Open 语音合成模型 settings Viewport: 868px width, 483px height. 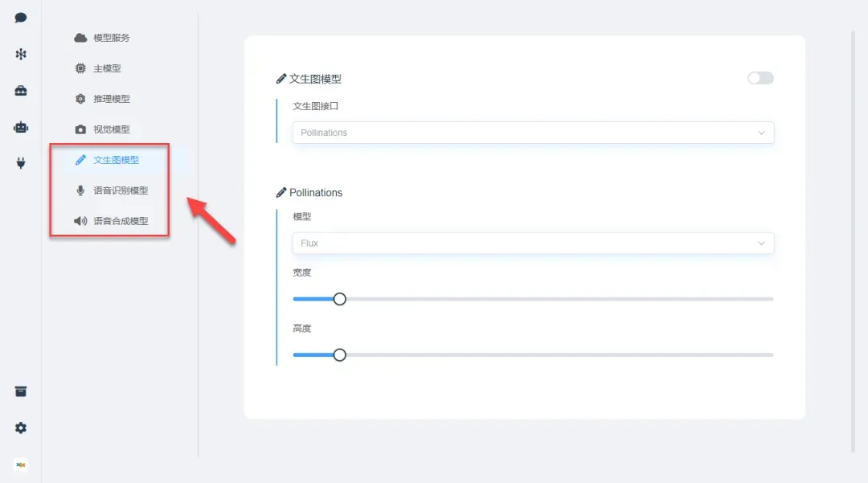point(120,221)
